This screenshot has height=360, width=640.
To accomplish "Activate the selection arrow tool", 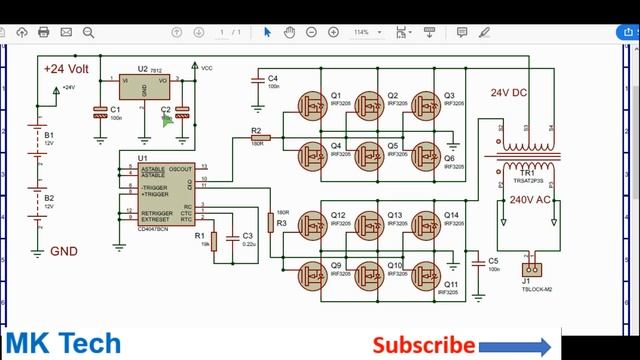I will 267,32.
